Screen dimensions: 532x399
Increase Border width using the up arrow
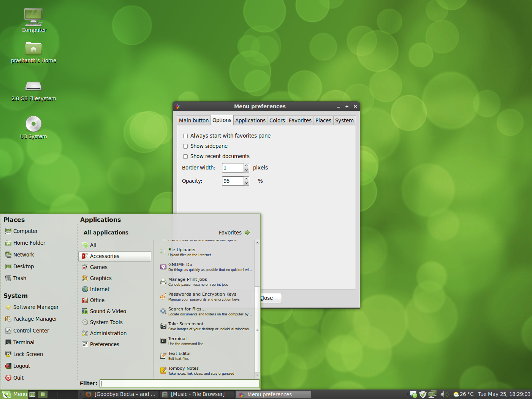[246, 165]
